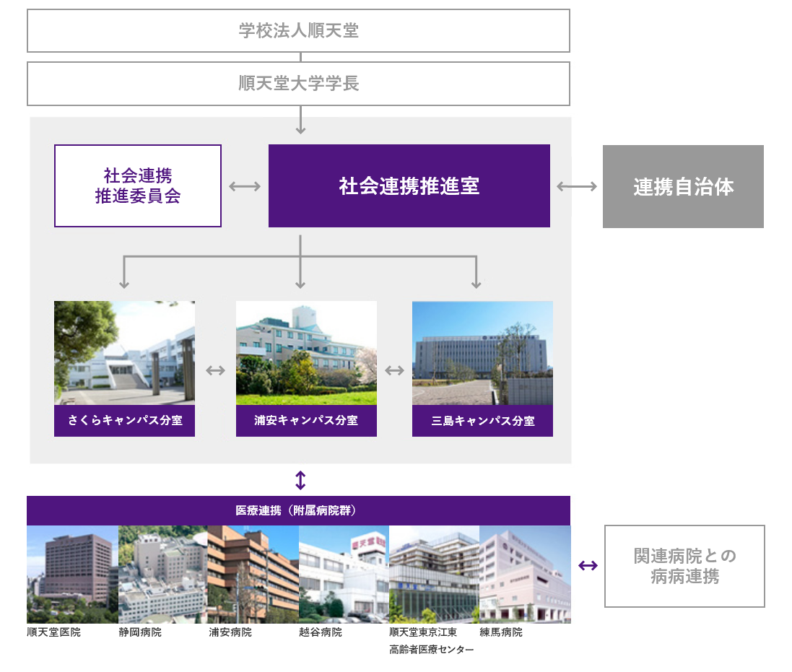Click the 越谷病院 caption
This screenshot has width=792, height=672.
click(321, 632)
